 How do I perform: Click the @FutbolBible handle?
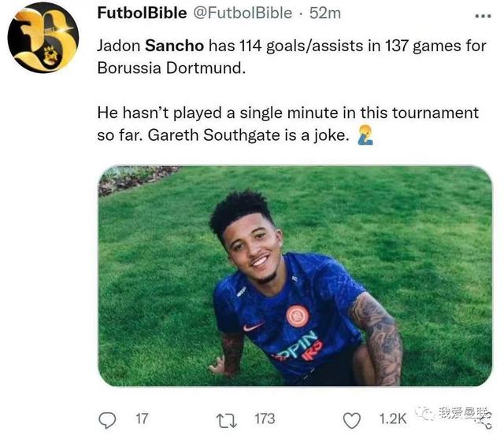pos(240,13)
